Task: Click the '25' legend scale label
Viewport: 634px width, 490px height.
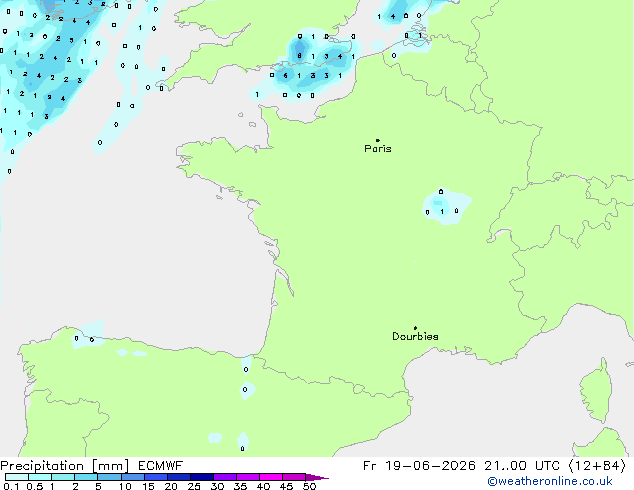Action: click(x=194, y=486)
